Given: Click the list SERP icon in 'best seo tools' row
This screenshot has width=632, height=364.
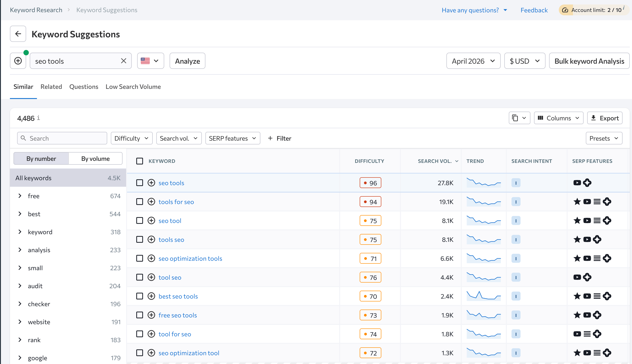Looking at the screenshot, I should click(597, 296).
